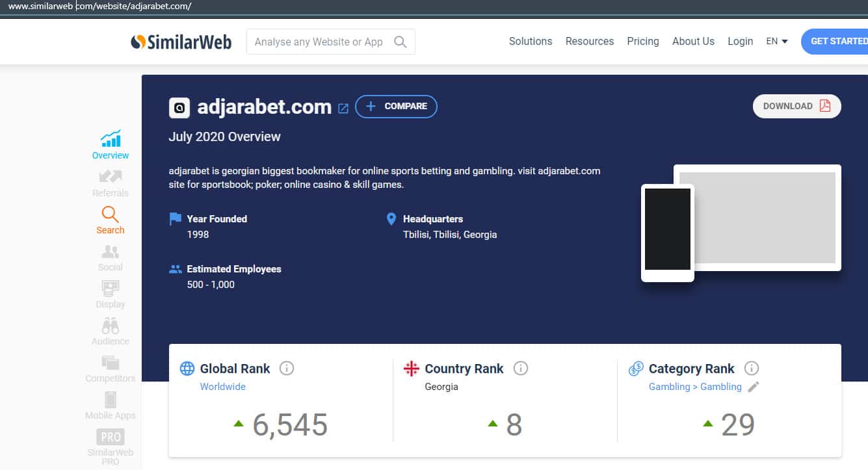Go to Display sidebar section

coord(111,294)
